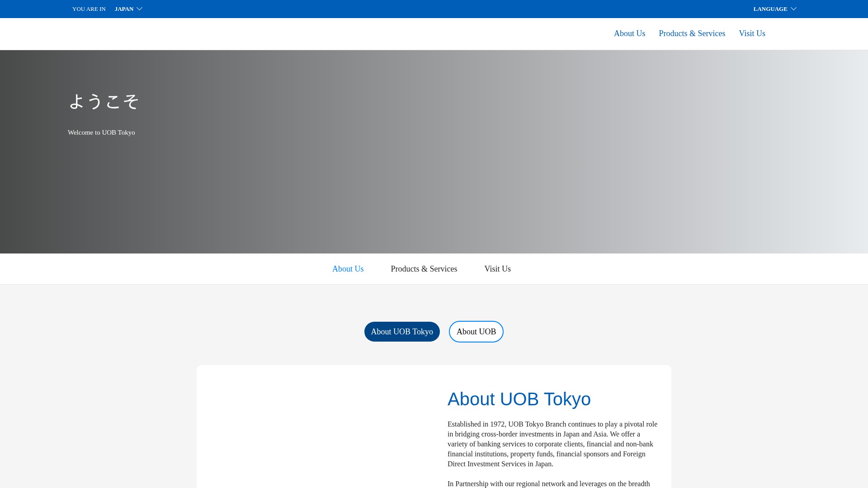Viewport: 868px width, 488px height.
Task: Open the Language dropdown in top bar
Action: (775, 9)
